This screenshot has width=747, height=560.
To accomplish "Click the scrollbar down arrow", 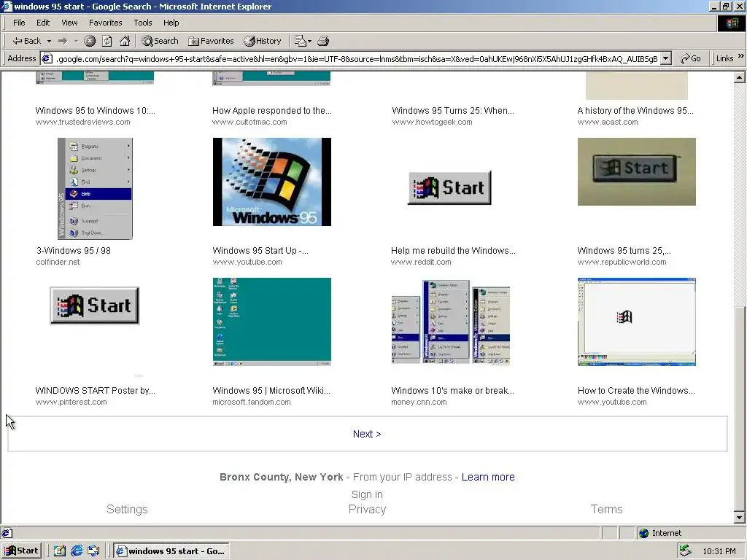I will click(740, 517).
